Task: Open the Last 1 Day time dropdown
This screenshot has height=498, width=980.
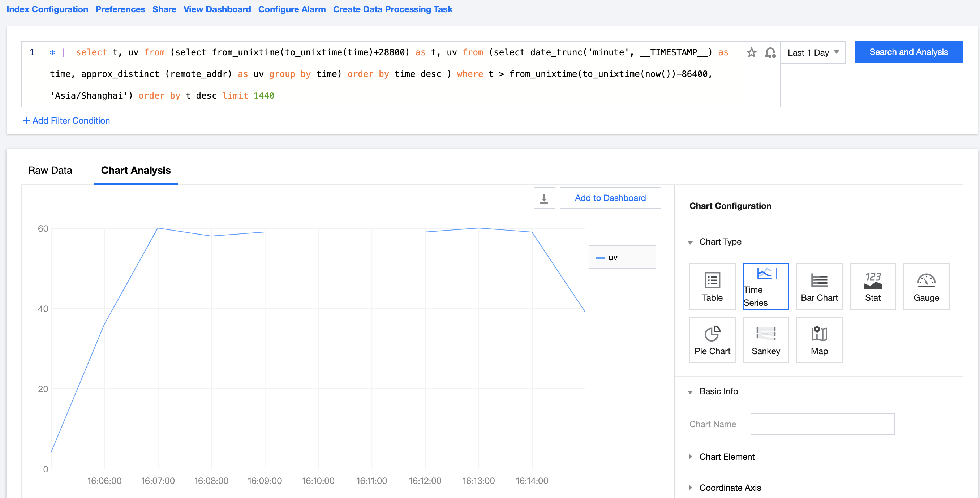Action: 812,52
